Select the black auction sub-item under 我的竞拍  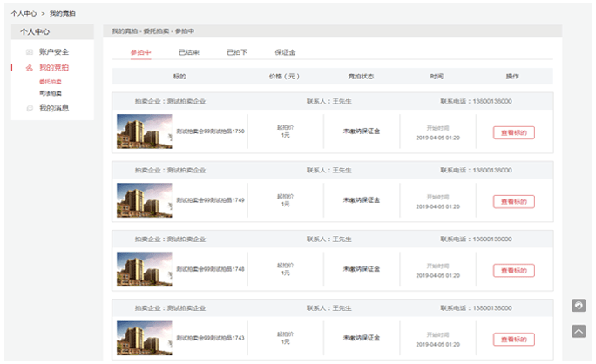point(51,93)
